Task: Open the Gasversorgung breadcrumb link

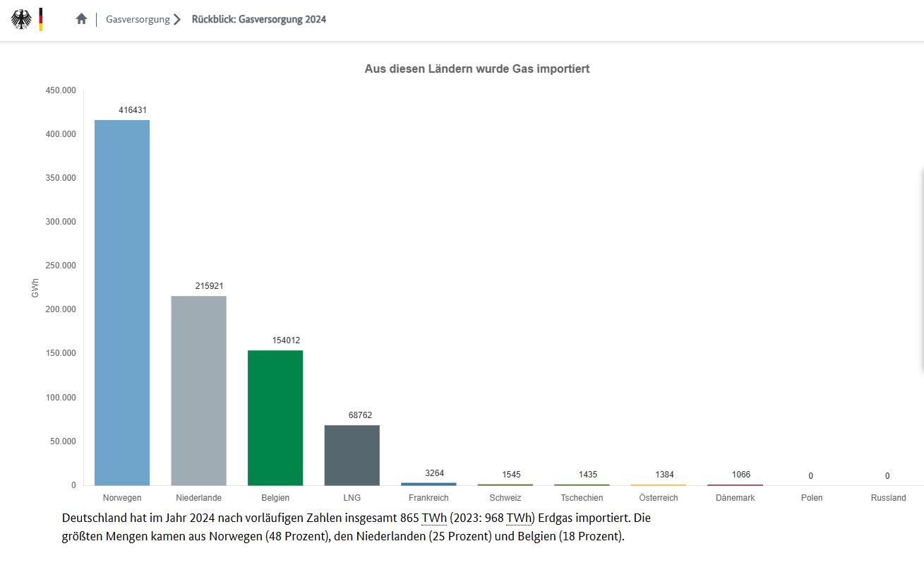Action: pos(138,19)
